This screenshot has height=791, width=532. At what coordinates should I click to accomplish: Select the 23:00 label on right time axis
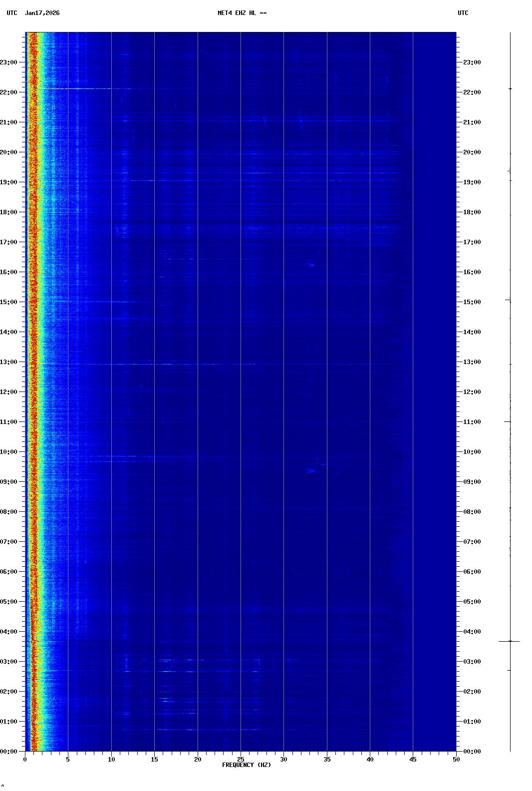tap(472, 62)
